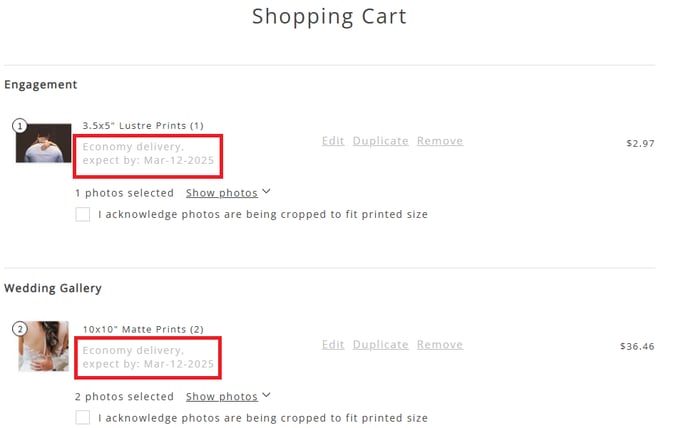Click the chevron next to second Show photos
The width and height of the screenshot is (688, 428).
(266, 396)
